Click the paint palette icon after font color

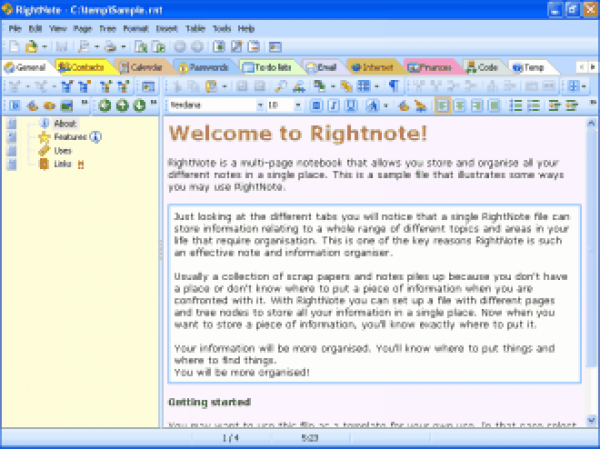click(403, 105)
